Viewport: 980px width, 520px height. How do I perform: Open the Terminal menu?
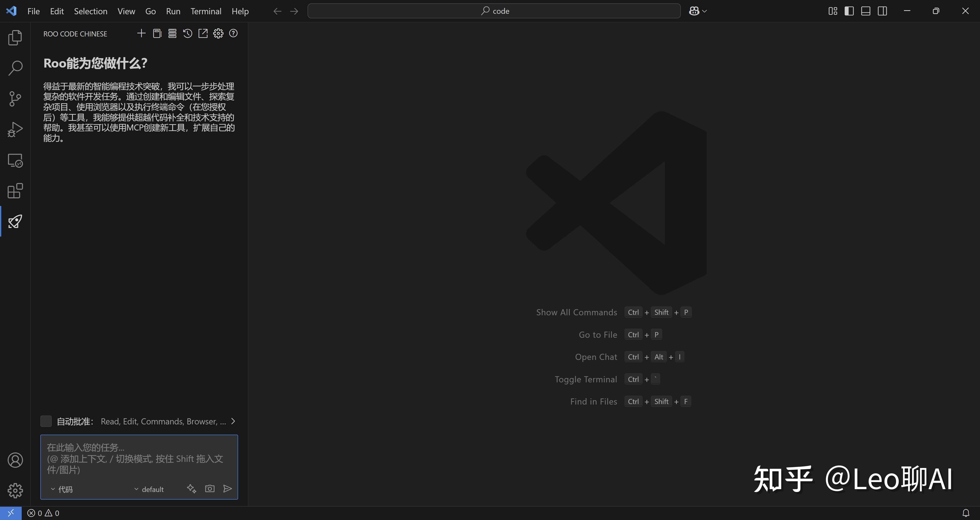pyautogui.click(x=206, y=11)
